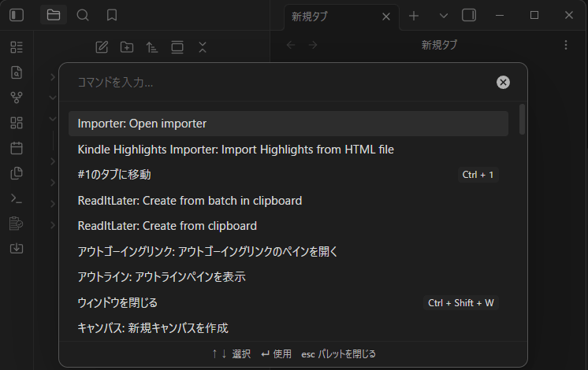Insert template via copied-files ribbon icon
588x370 pixels.
pyautogui.click(x=17, y=173)
